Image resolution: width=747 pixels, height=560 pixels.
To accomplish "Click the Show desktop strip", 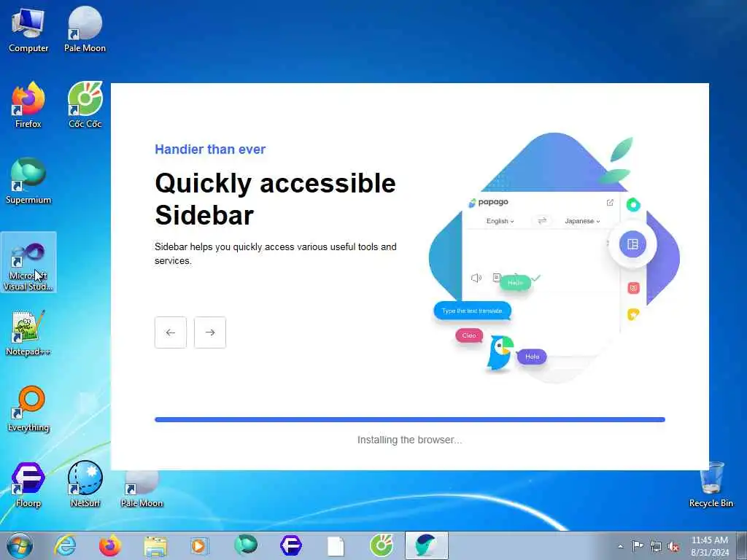I will (x=742, y=545).
